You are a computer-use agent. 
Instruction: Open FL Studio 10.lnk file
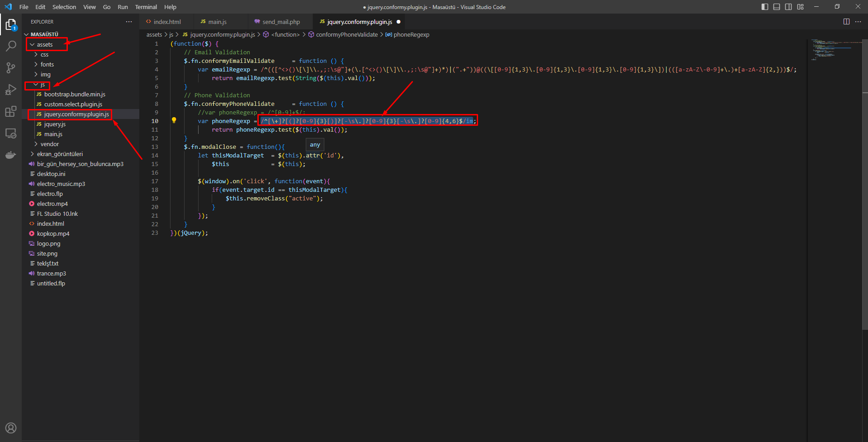pyautogui.click(x=57, y=214)
